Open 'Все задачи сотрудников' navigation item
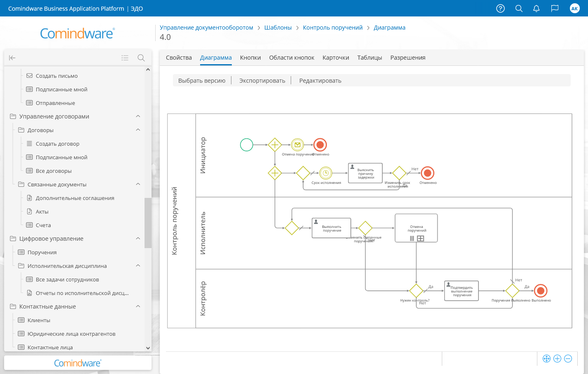 [x=67, y=279]
